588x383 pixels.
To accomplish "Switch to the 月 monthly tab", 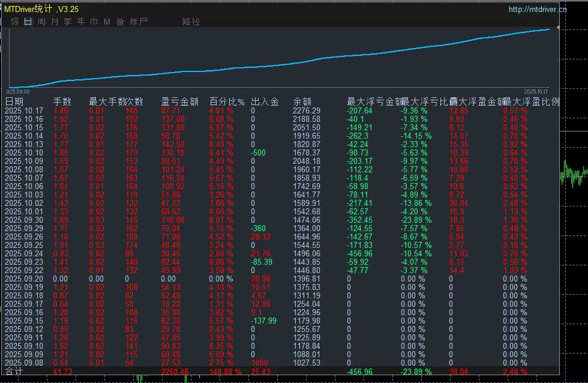I will point(55,22).
